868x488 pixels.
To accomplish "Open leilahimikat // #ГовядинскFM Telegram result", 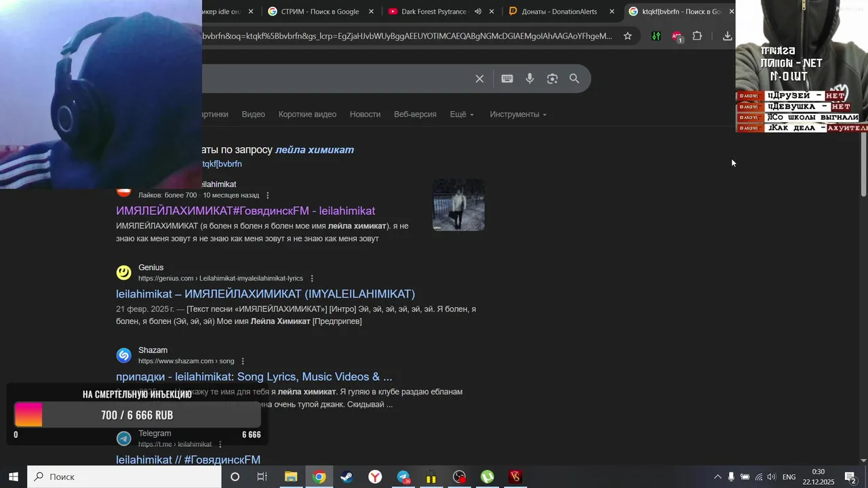I will coord(188,460).
